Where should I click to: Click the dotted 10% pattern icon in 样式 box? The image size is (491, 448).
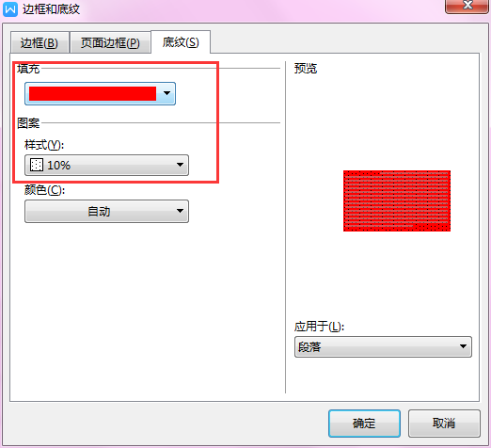[37, 165]
